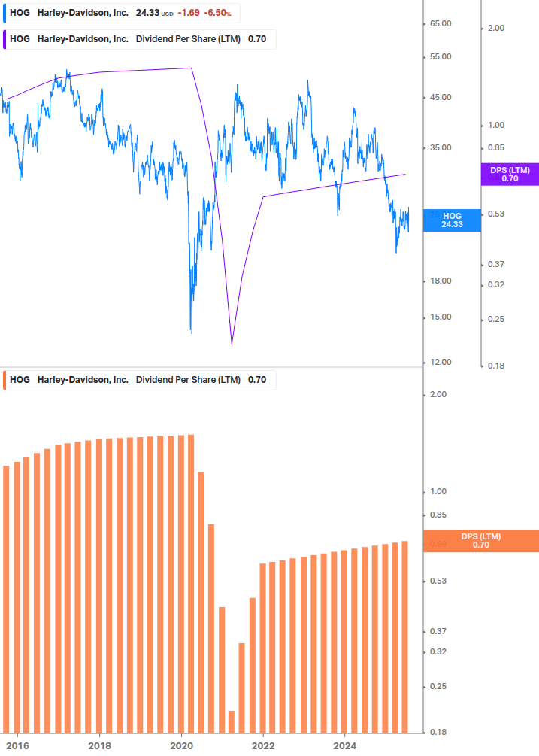Click the shortest orange dividend bar in 2021
539x756 pixels.
(x=232, y=722)
